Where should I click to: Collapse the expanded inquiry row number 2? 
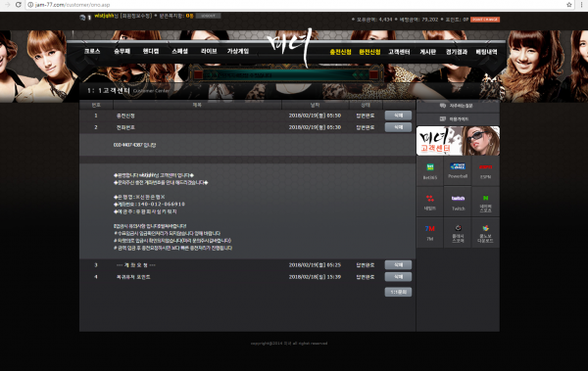pos(247,127)
